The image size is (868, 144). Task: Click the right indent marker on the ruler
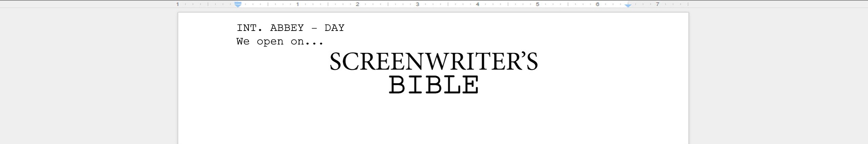628,5
